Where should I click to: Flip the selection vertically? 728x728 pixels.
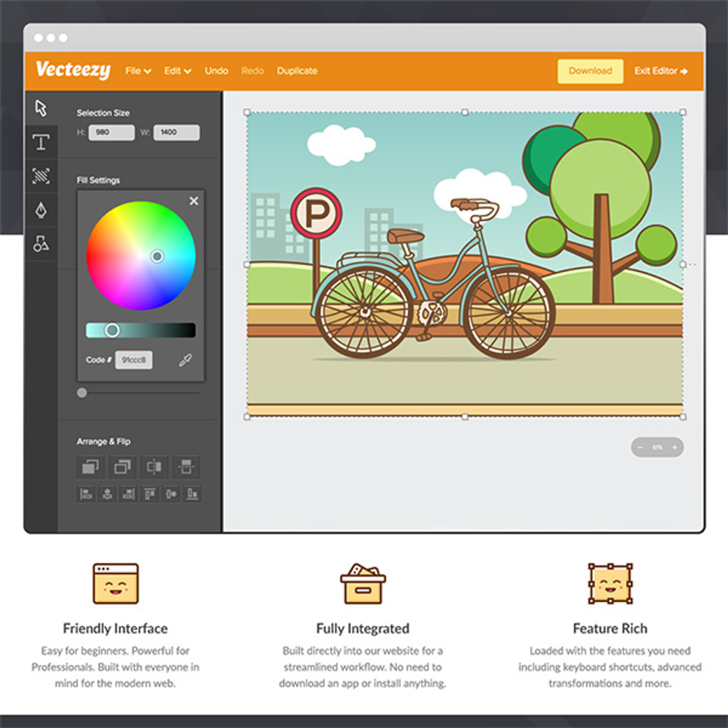tap(187, 467)
